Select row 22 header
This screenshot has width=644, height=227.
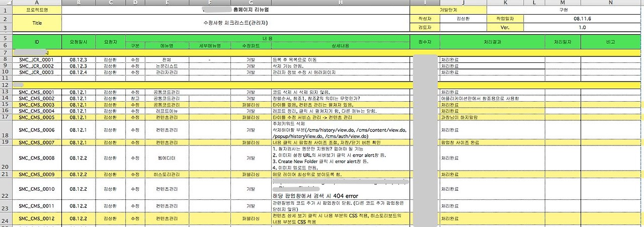[x=6, y=189]
